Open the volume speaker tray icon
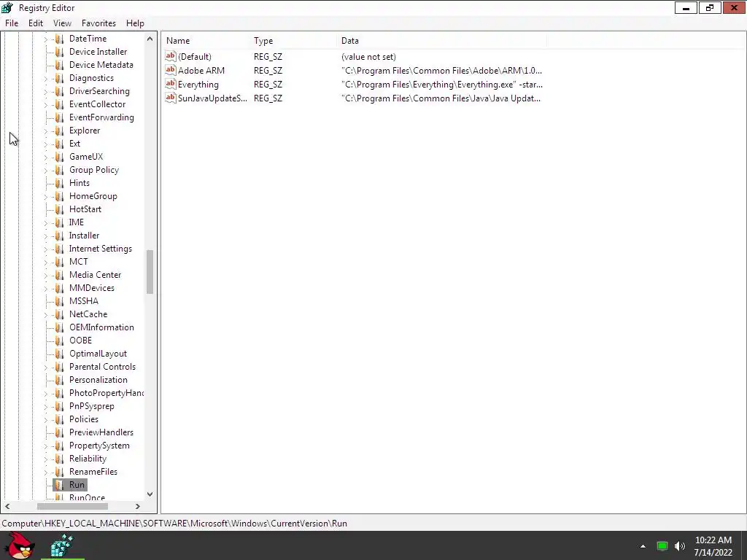 click(x=680, y=546)
